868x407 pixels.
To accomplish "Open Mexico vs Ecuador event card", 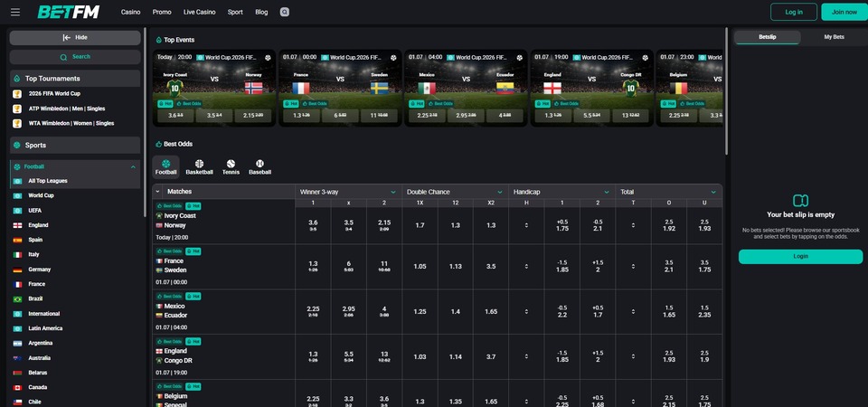I will pyautogui.click(x=466, y=88).
